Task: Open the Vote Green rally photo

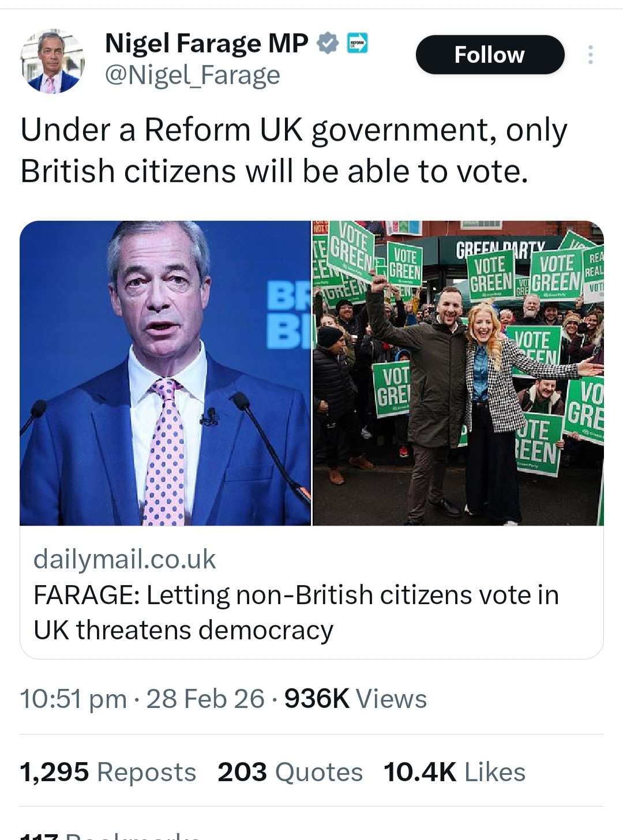Action: pyautogui.click(x=458, y=373)
